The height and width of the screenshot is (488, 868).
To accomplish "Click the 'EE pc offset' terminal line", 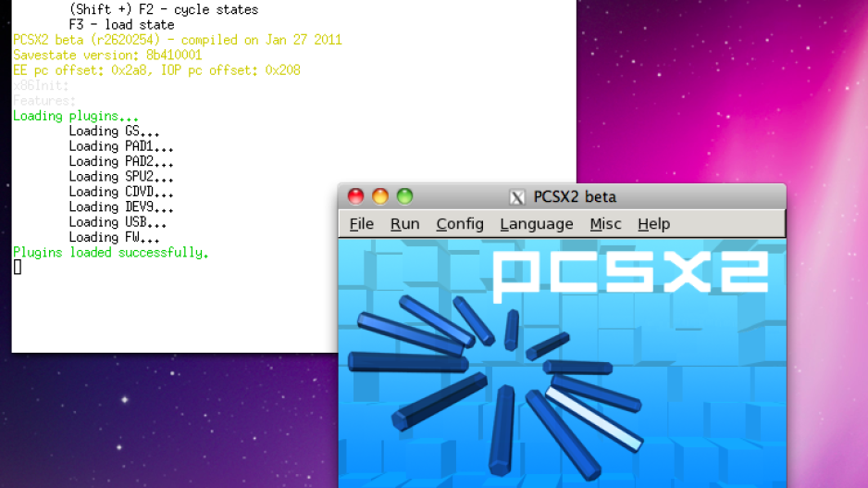I will [x=156, y=70].
